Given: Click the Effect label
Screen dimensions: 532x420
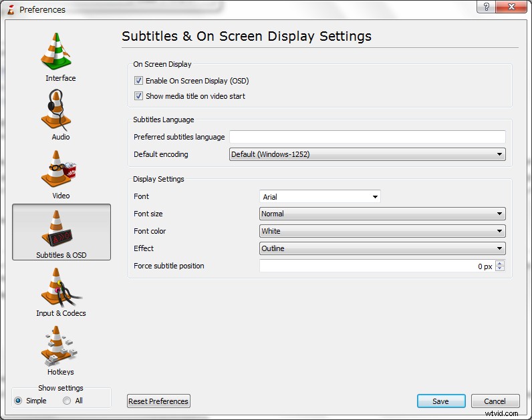Looking at the screenshot, I should [x=144, y=248].
